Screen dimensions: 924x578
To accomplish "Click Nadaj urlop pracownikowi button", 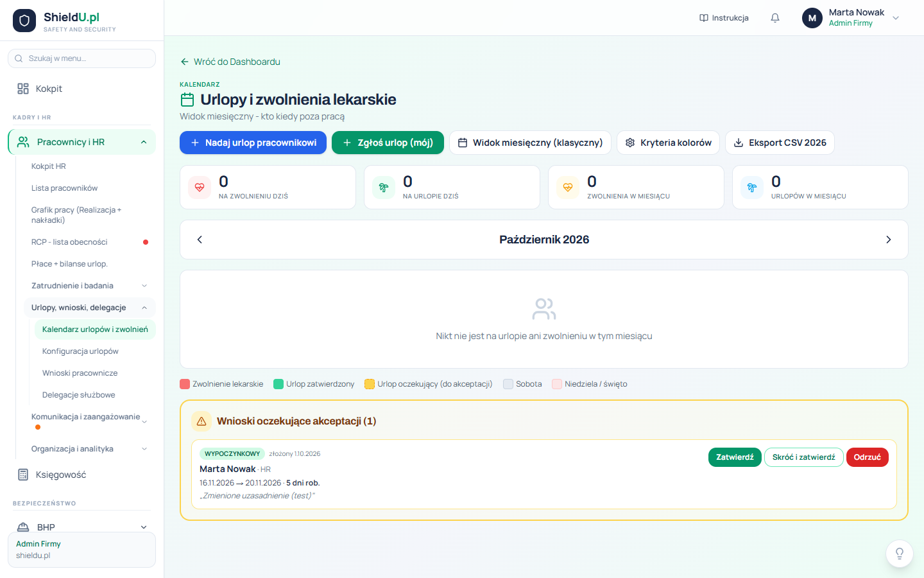I will click(253, 143).
